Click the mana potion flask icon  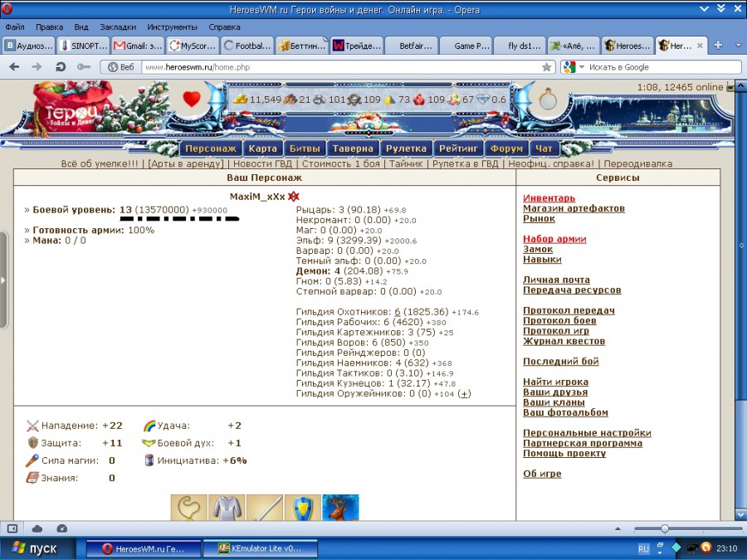(x=548, y=99)
